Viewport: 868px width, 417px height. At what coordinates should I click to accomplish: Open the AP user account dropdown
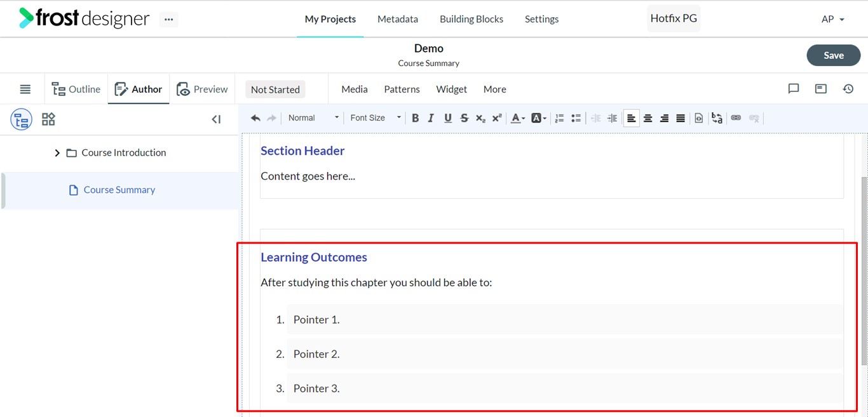pos(832,19)
